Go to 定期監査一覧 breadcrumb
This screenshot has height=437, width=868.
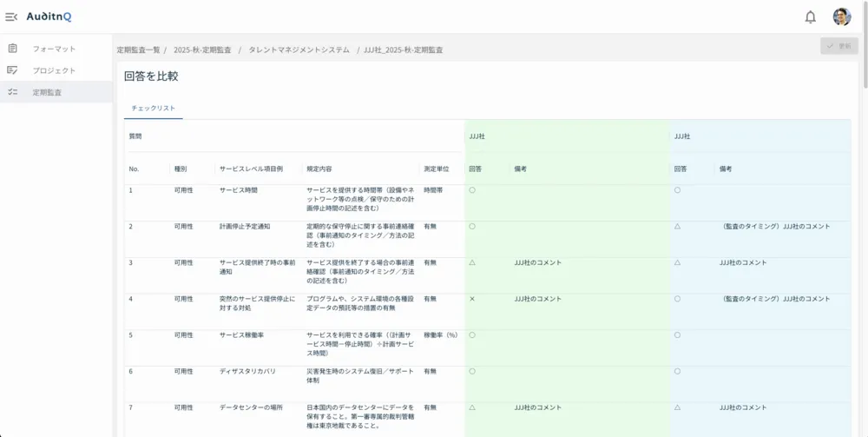point(138,50)
